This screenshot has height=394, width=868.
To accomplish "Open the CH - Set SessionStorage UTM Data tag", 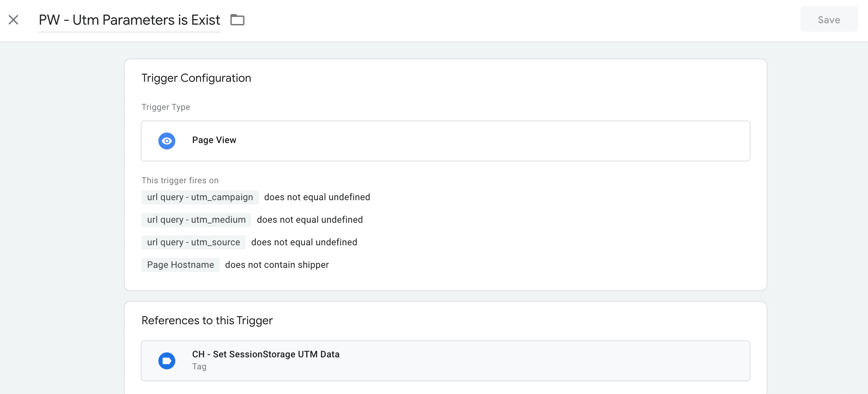I will click(x=265, y=354).
